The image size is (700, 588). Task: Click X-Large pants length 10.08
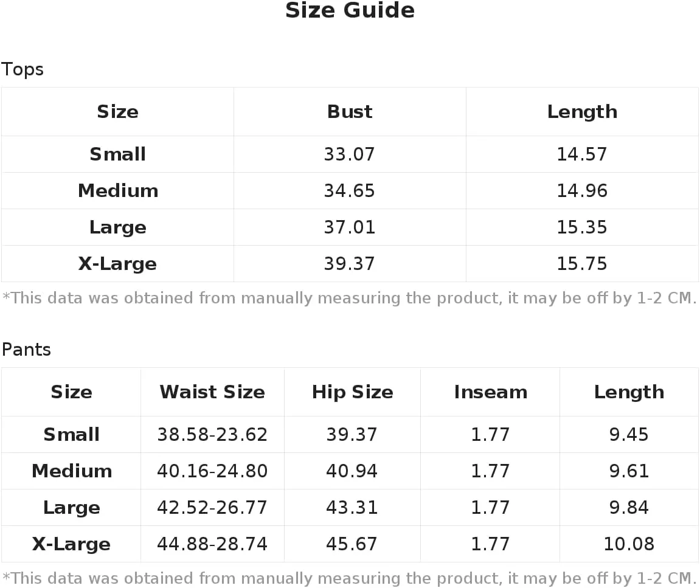(x=629, y=544)
